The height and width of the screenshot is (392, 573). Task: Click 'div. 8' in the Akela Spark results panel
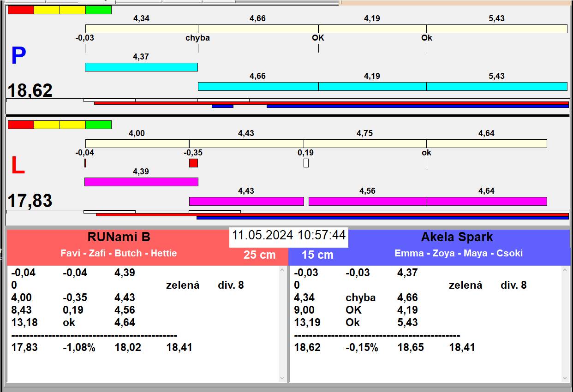pyautogui.click(x=513, y=285)
